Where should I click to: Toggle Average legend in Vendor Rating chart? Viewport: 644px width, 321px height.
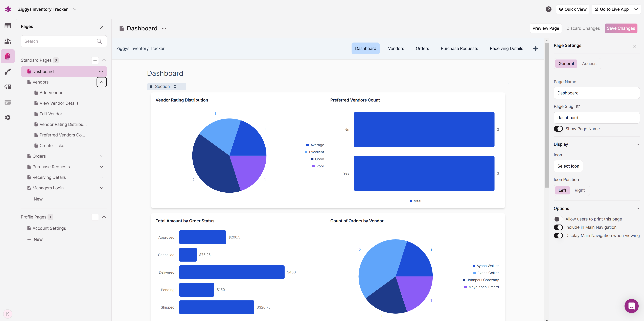click(315, 145)
